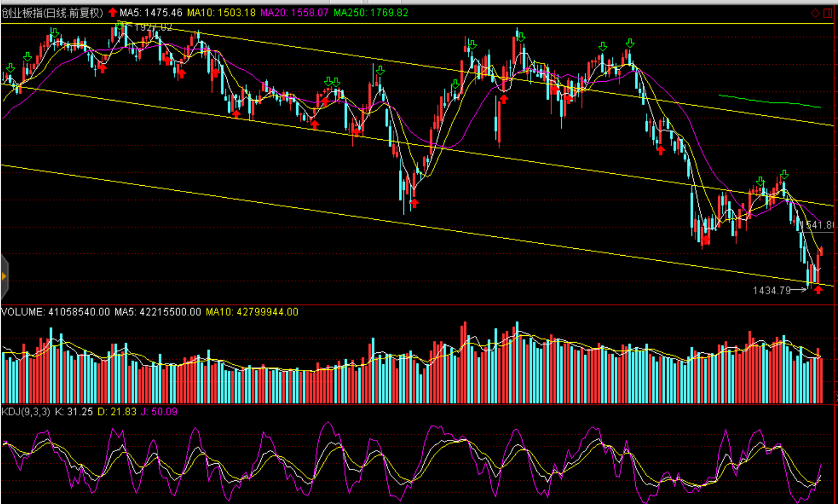Expand the left sidebar with orange arrow
The image size is (838, 504).
click(x=4, y=277)
